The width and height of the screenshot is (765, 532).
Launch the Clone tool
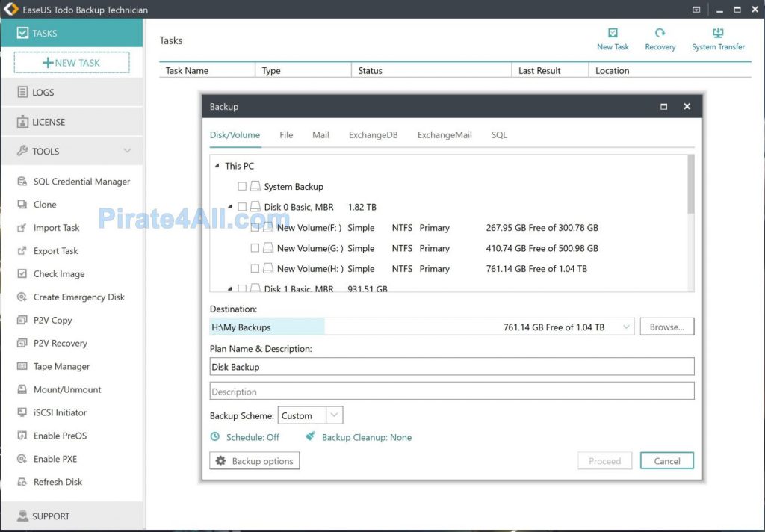[x=45, y=205]
